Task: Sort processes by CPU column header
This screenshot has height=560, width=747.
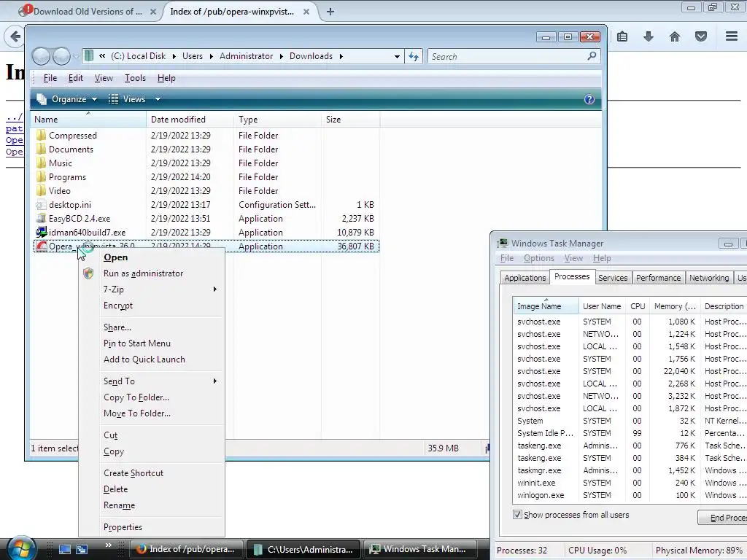Action: 638,306
